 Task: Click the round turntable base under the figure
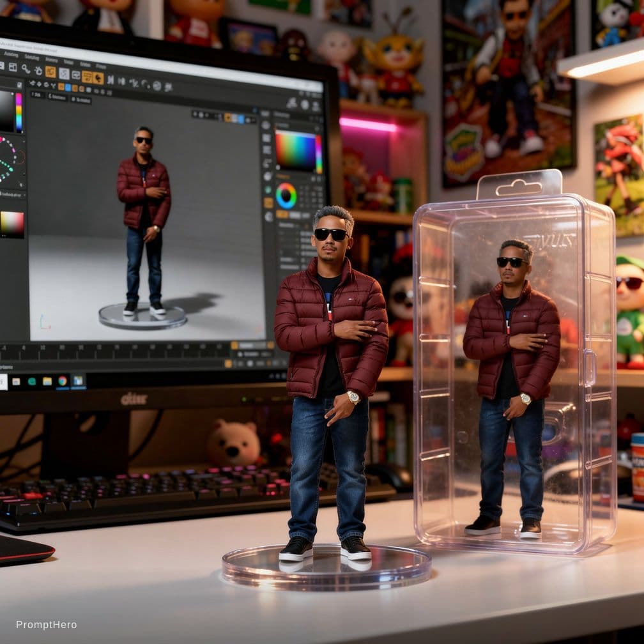(142, 317)
